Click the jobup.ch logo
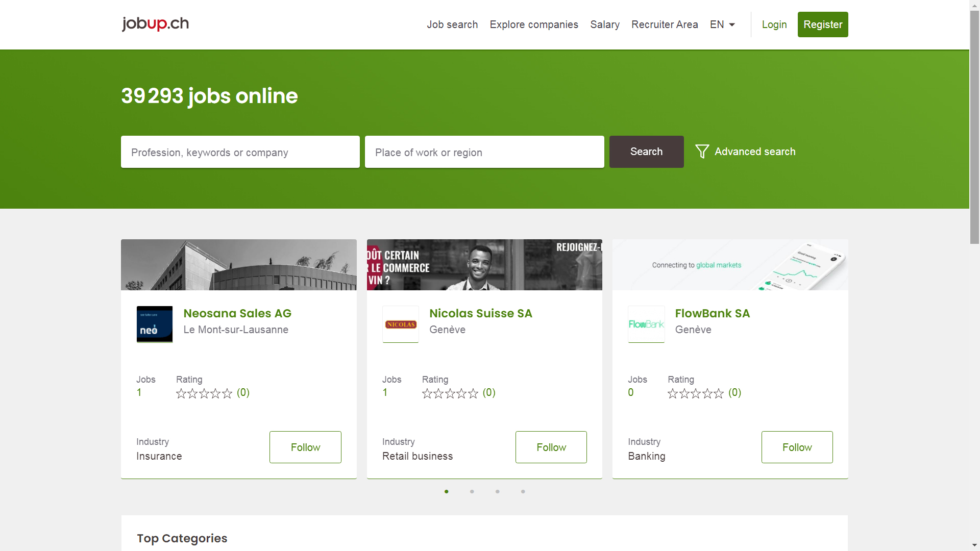The image size is (980, 551). click(x=155, y=24)
